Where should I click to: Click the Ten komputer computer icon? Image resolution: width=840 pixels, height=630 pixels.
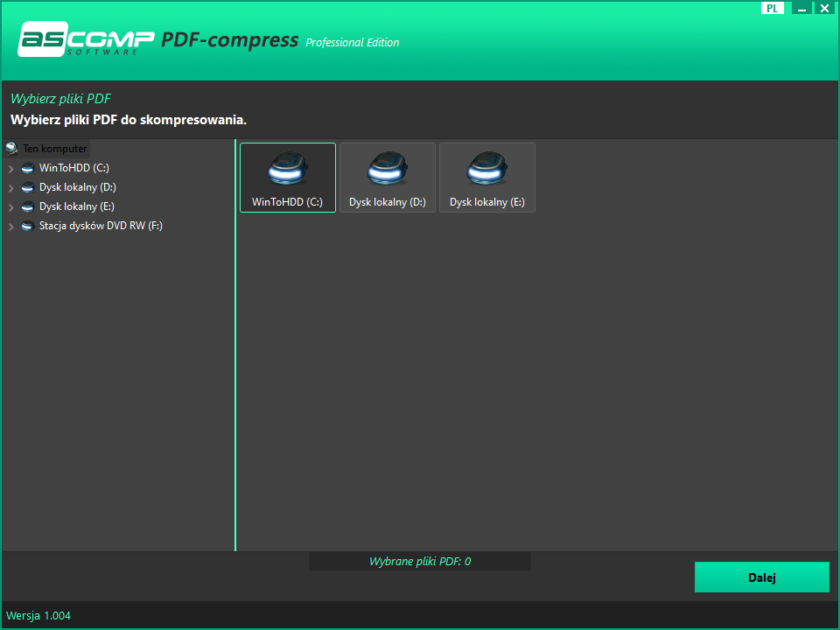[x=11, y=149]
